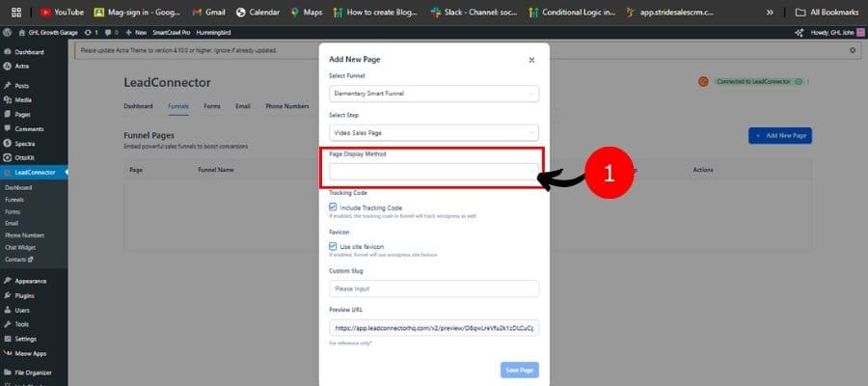Open the Maps bookmark
This screenshot has width=868, height=386.
coord(306,13)
